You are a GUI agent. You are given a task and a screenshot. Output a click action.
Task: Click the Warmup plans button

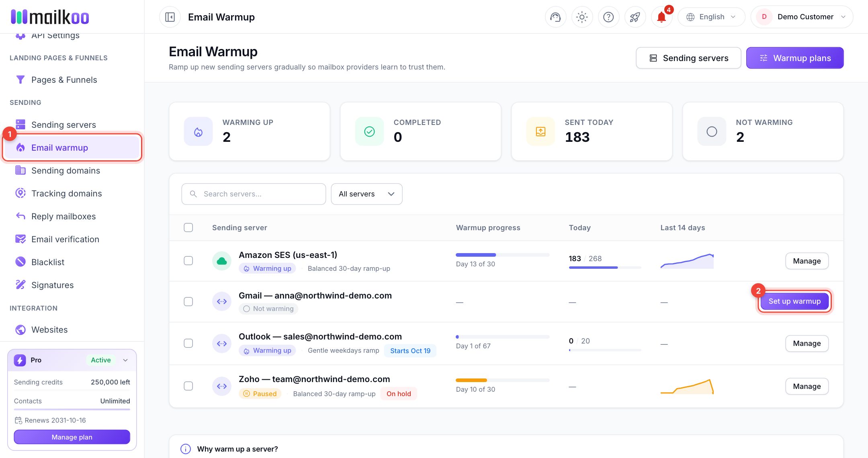[x=795, y=58]
